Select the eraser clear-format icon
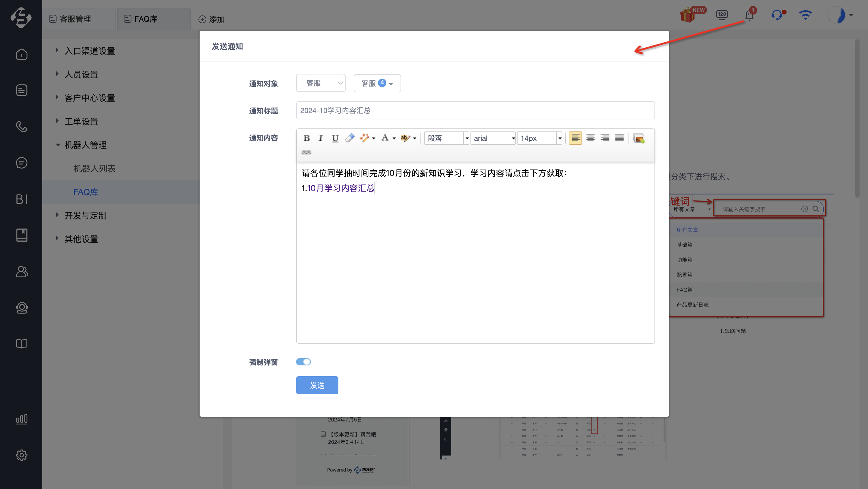868x489 pixels. (350, 138)
